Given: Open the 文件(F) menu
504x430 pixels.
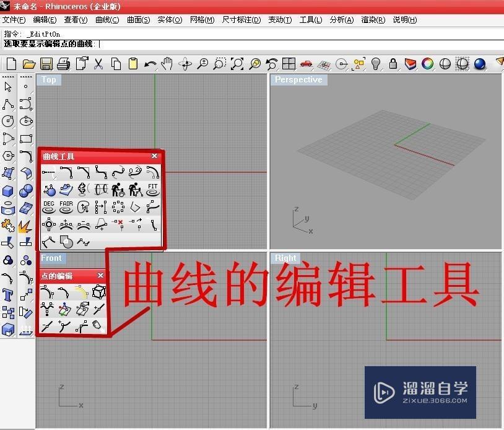Looking at the screenshot, I should (x=14, y=20).
